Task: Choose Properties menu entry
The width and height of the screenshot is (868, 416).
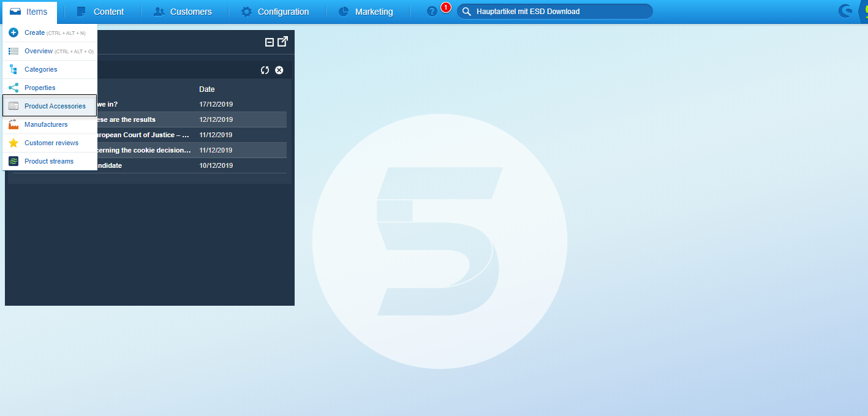Action: [50, 88]
